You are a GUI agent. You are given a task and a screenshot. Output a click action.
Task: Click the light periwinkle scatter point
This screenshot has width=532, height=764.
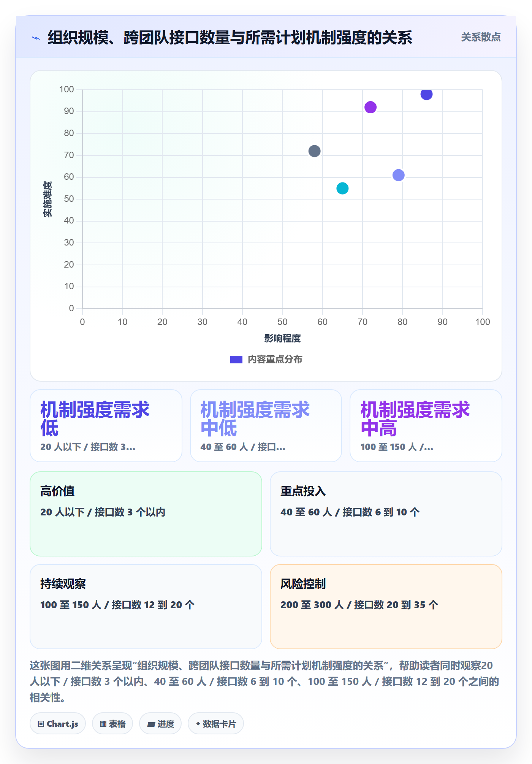point(398,175)
